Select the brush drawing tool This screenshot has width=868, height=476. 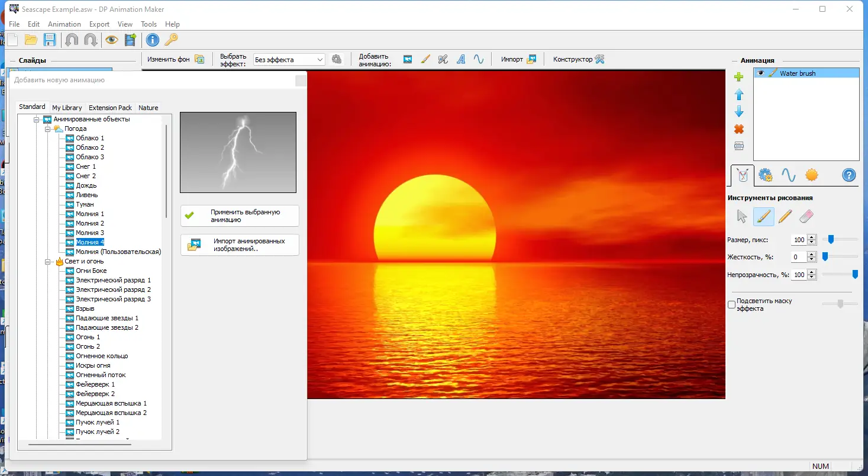763,217
